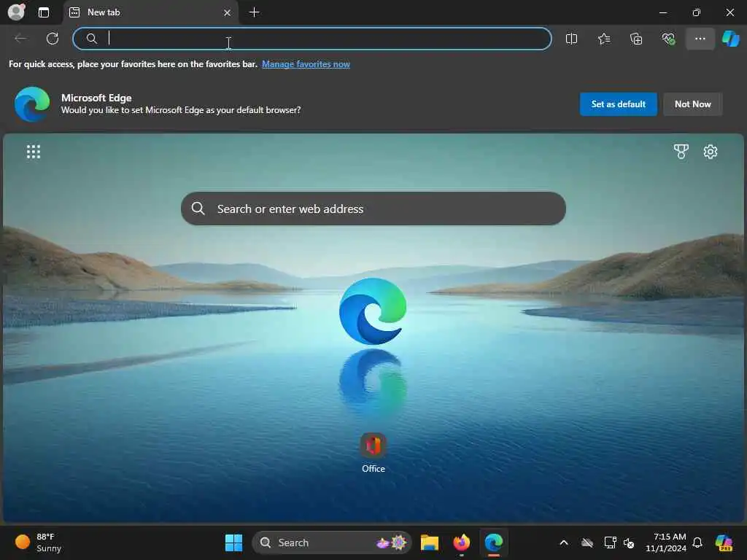Screen dimensions: 747x560
Task: Focus the address bar
Action: click(312, 39)
